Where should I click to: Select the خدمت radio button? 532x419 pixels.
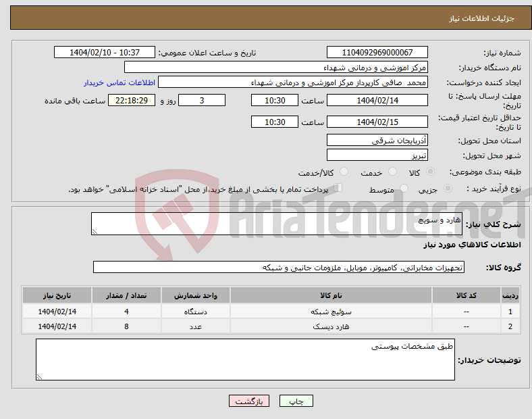point(392,172)
